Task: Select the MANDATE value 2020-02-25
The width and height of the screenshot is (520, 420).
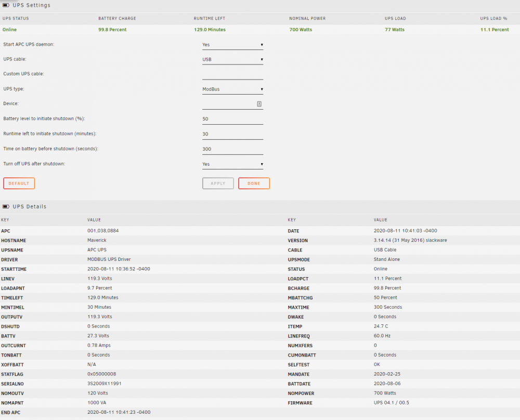Action: [387, 374]
